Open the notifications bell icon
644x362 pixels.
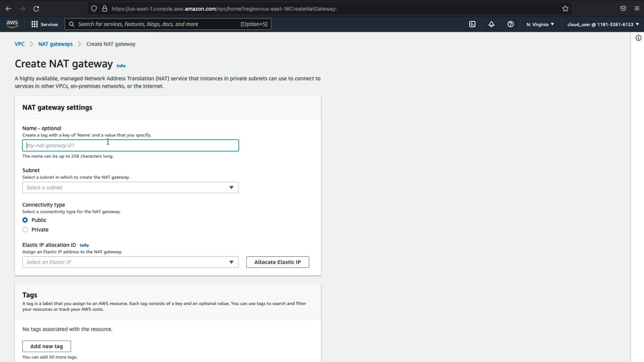(491, 24)
